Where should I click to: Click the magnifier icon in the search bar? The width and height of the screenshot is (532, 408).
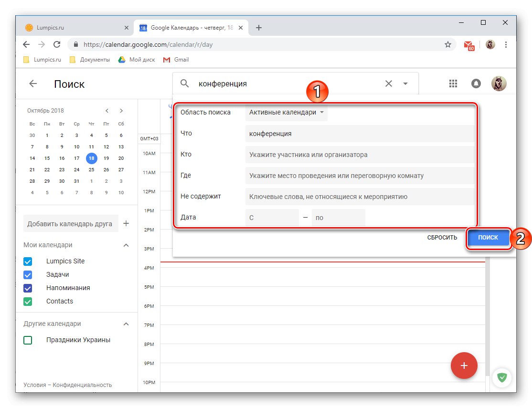click(184, 83)
